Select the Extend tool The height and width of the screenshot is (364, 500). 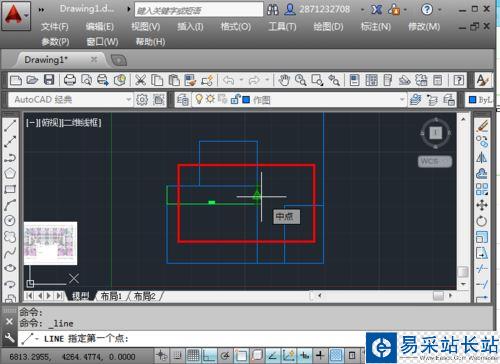click(x=482, y=284)
